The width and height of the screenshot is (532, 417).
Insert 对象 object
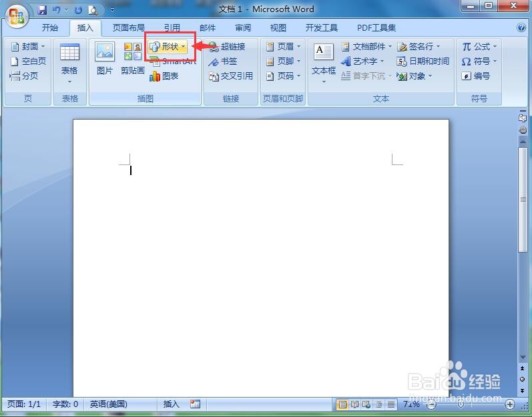[415, 76]
